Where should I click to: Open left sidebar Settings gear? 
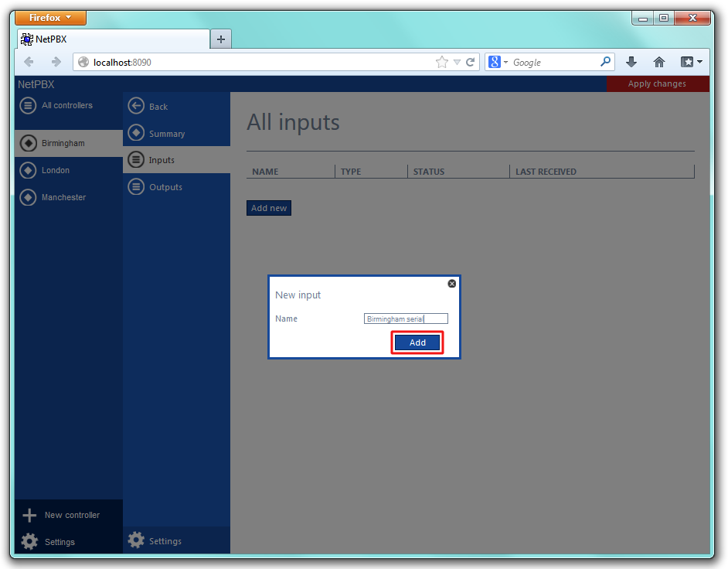click(29, 541)
